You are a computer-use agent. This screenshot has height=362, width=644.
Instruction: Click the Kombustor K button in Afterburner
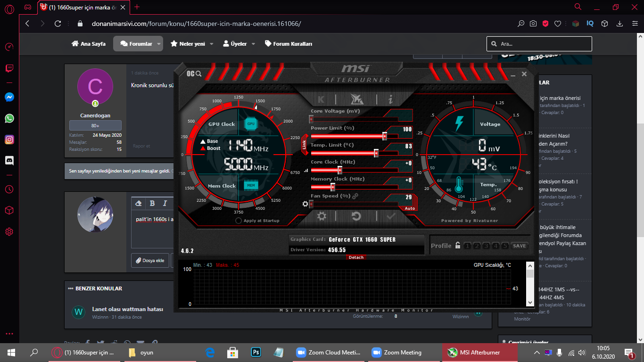point(322,99)
